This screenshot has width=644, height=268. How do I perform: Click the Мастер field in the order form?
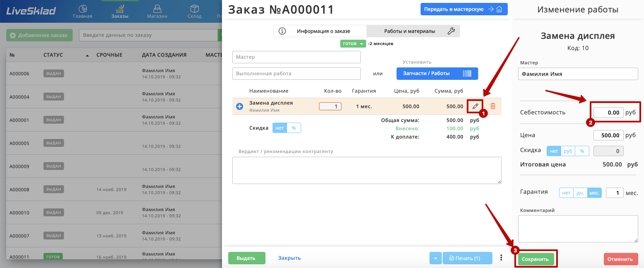297,57
